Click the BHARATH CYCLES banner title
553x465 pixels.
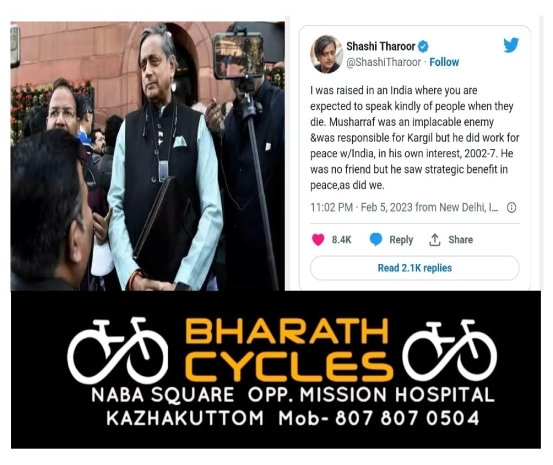coord(287,349)
